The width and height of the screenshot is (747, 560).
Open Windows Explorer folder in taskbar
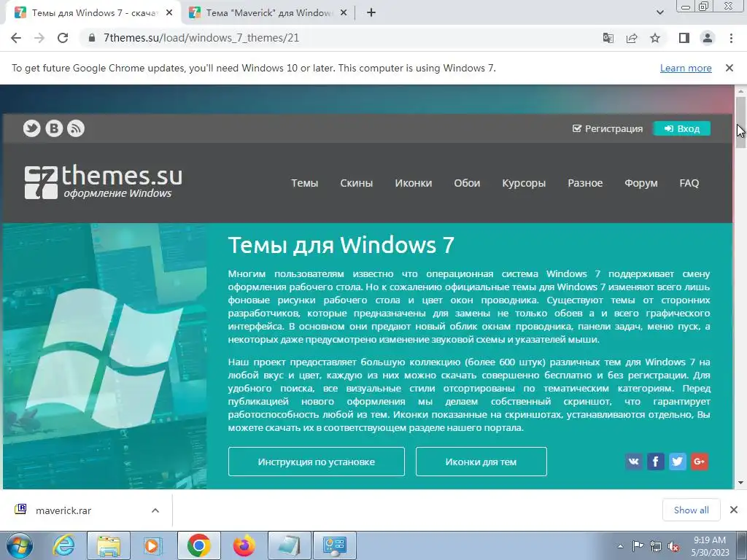coord(108,545)
